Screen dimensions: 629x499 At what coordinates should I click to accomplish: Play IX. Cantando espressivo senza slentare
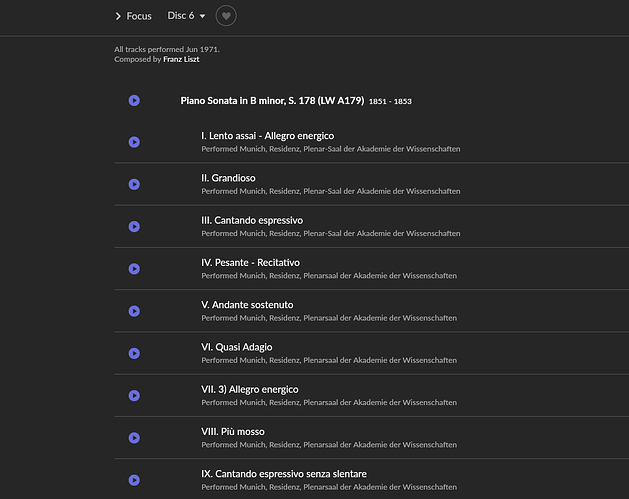tap(134, 480)
